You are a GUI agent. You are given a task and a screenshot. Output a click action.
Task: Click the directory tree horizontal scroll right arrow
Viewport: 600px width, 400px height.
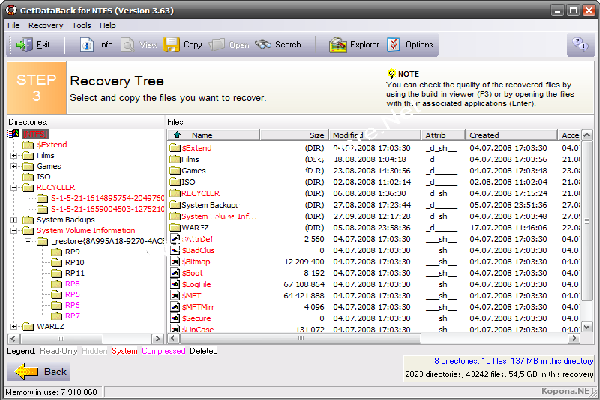[157, 338]
